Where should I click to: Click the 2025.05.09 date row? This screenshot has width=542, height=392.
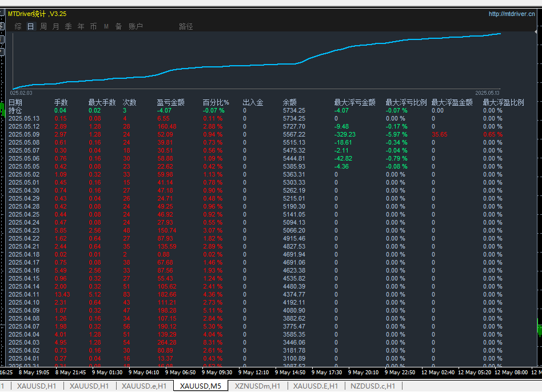click(x=24, y=134)
